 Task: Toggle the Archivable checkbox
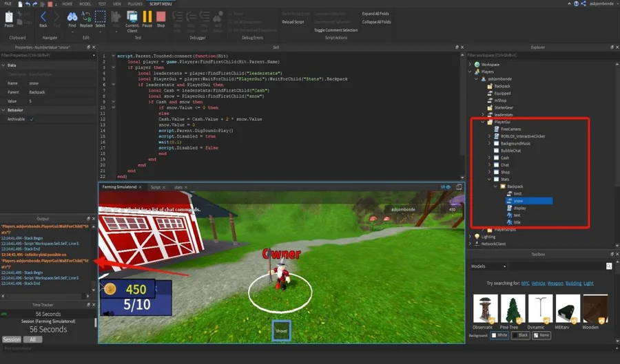point(32,119)
